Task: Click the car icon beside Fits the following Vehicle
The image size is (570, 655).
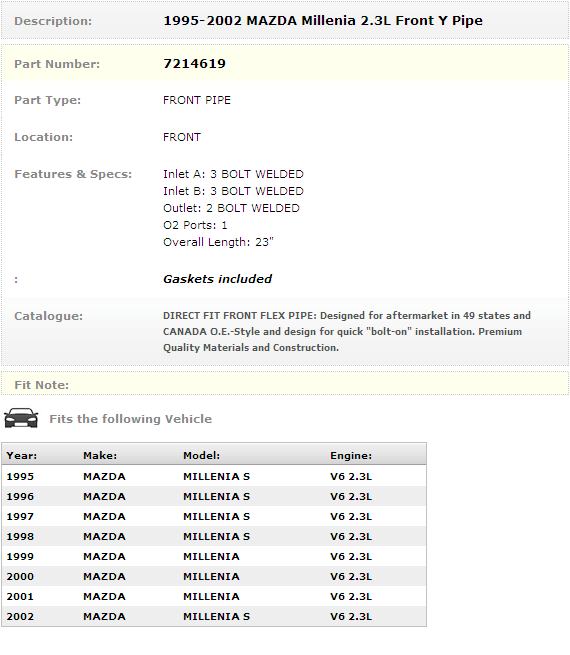Action: (x=21, y=418)
